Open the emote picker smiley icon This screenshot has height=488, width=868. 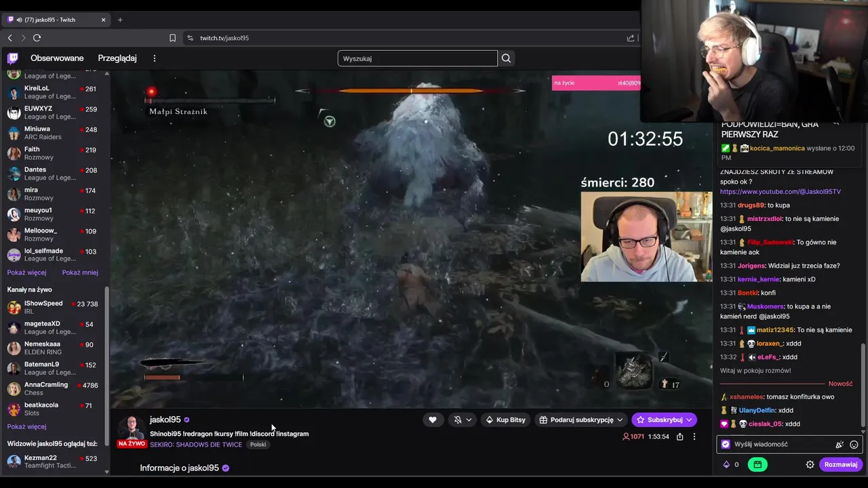(854, 445)
